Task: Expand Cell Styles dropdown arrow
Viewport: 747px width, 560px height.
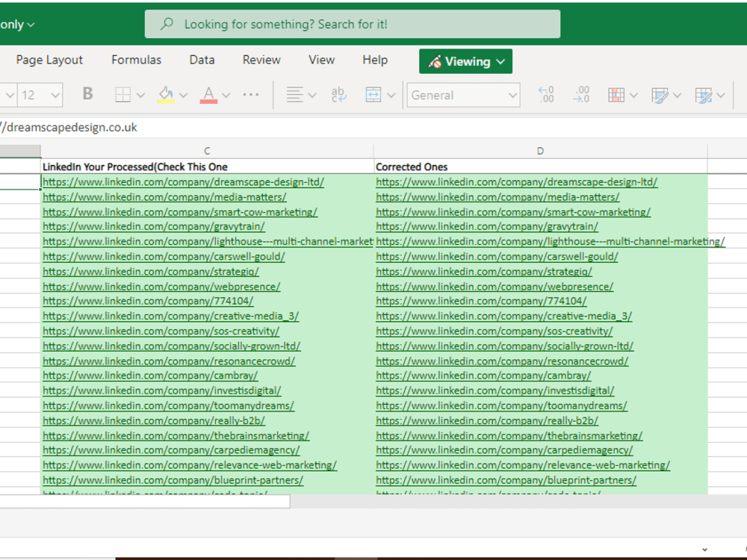Action: coord(720,96)
